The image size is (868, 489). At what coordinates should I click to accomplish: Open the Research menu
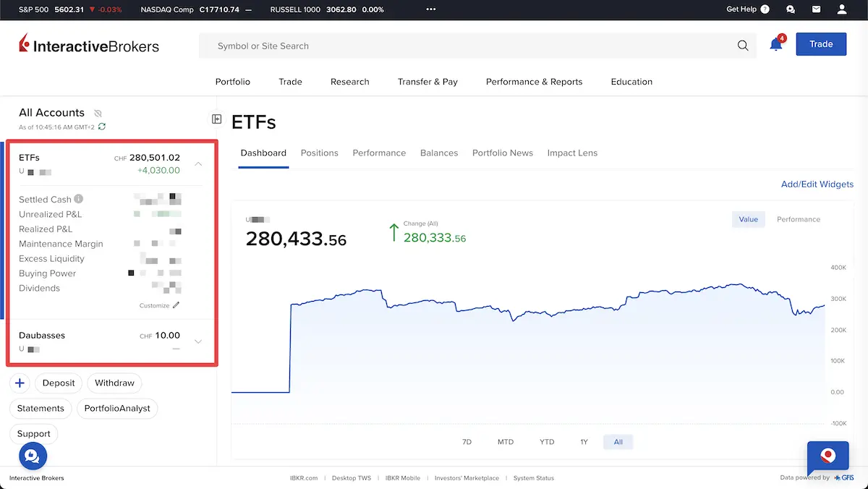click(x=350, y=82)
